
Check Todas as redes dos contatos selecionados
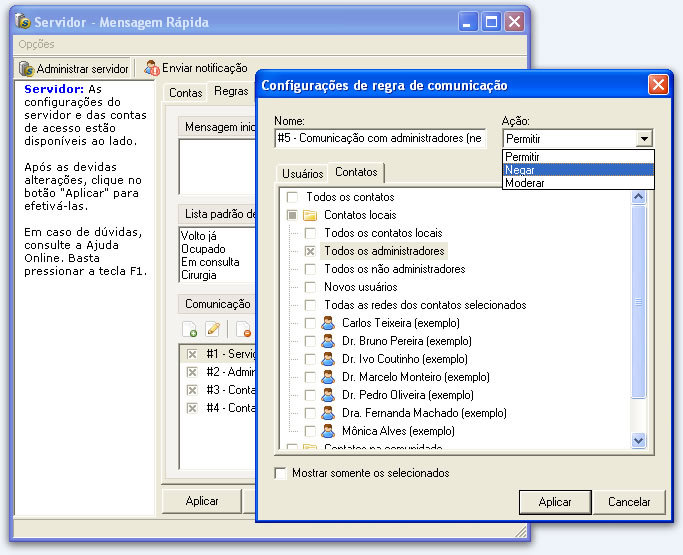coord(310,305)
